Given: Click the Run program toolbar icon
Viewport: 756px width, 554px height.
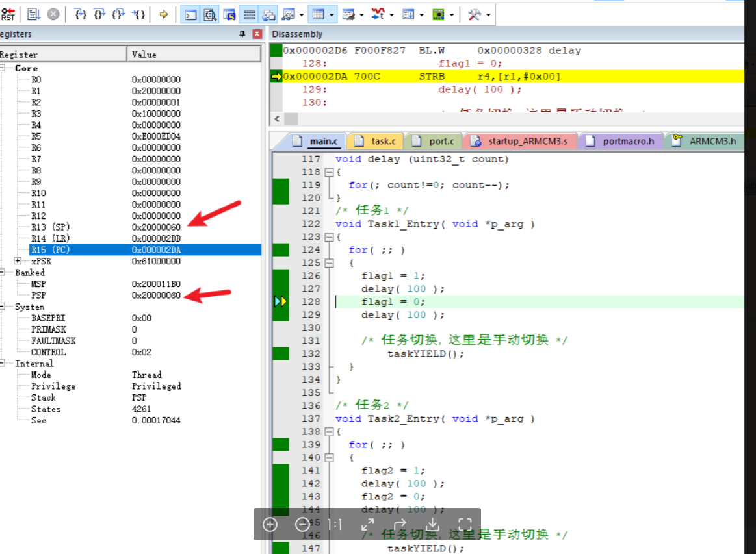Looking at the screenshot, I should (33, 14).
